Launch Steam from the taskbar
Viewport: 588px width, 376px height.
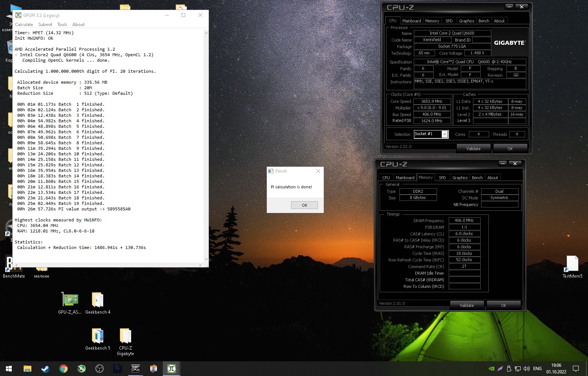45,369
